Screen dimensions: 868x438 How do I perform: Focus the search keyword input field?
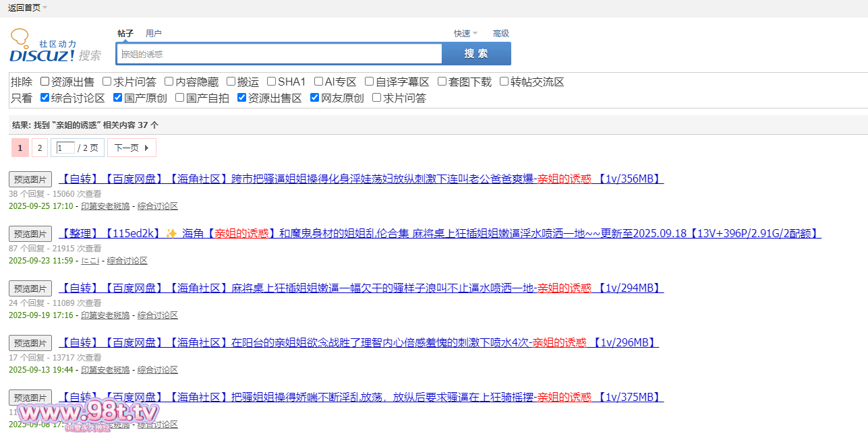279,54
